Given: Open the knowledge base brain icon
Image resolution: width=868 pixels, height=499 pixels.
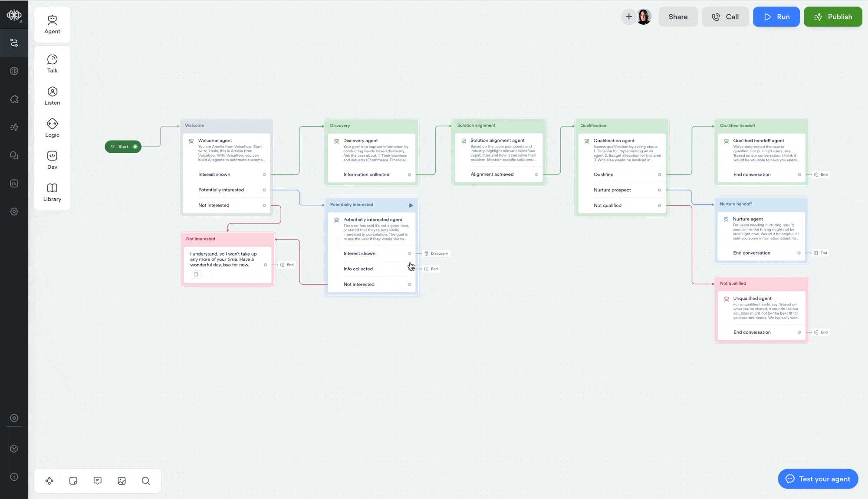Looking at the screenshot, I should pos(14,71).
